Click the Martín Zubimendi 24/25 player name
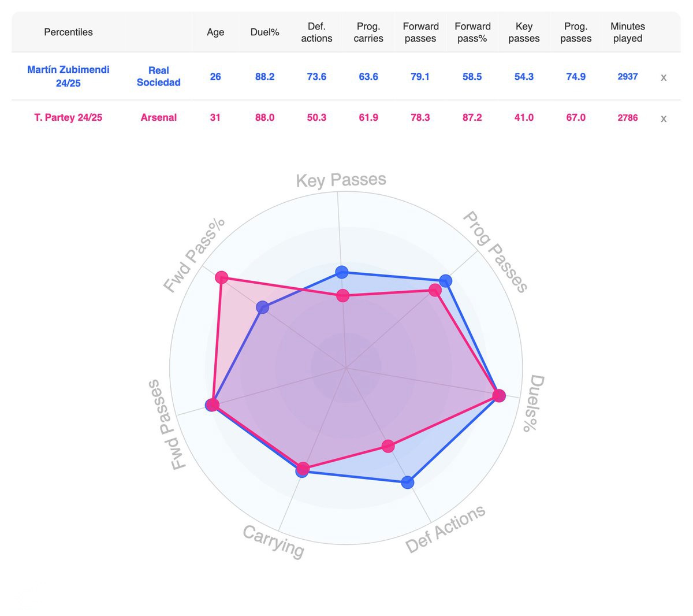This screenshot has height=616, width=693. coord(68,76)
